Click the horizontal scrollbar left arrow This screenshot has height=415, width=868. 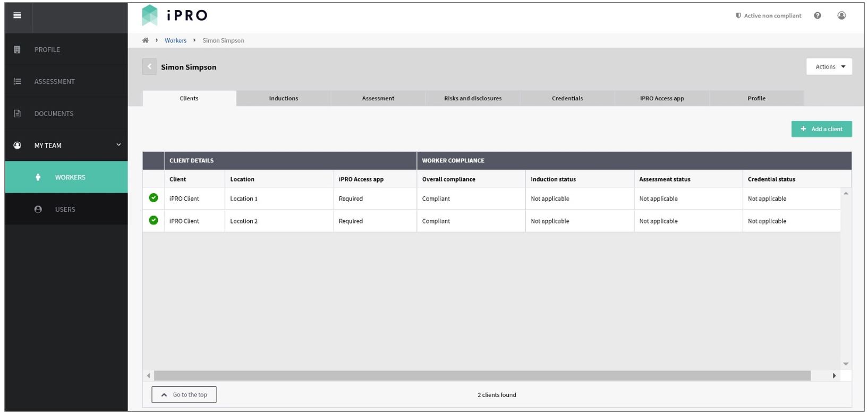pos(148,376)
